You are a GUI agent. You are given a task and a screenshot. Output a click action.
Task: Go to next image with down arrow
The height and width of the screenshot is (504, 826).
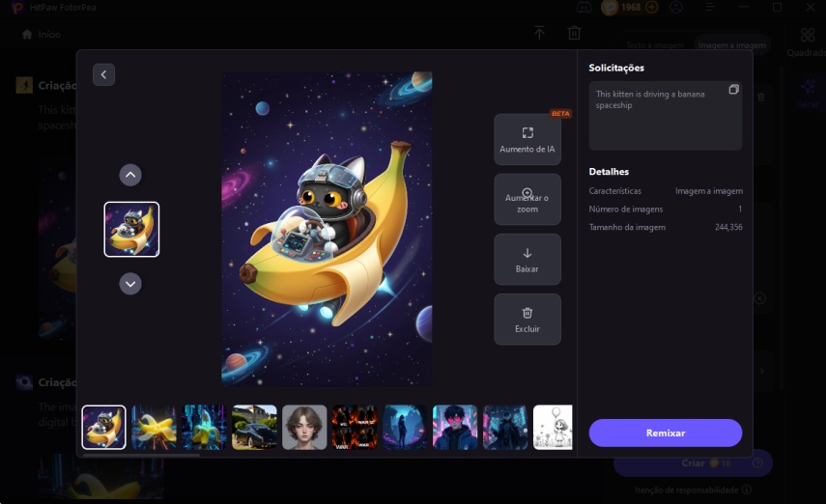tap(130, 284)
